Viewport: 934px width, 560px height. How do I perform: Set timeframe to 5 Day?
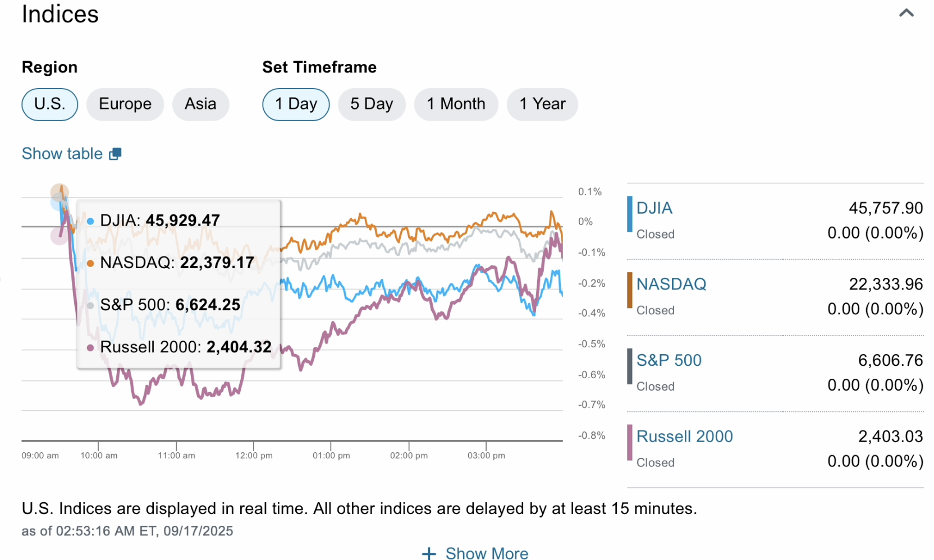372,104
